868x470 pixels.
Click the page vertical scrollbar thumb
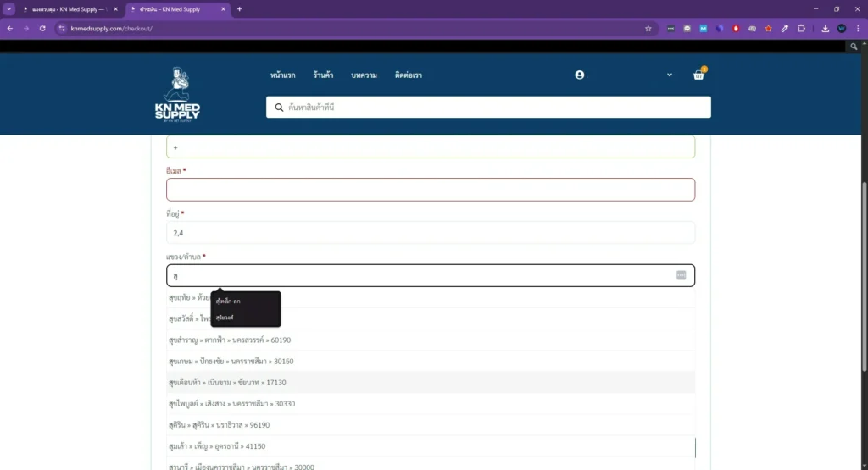point(864,276)
